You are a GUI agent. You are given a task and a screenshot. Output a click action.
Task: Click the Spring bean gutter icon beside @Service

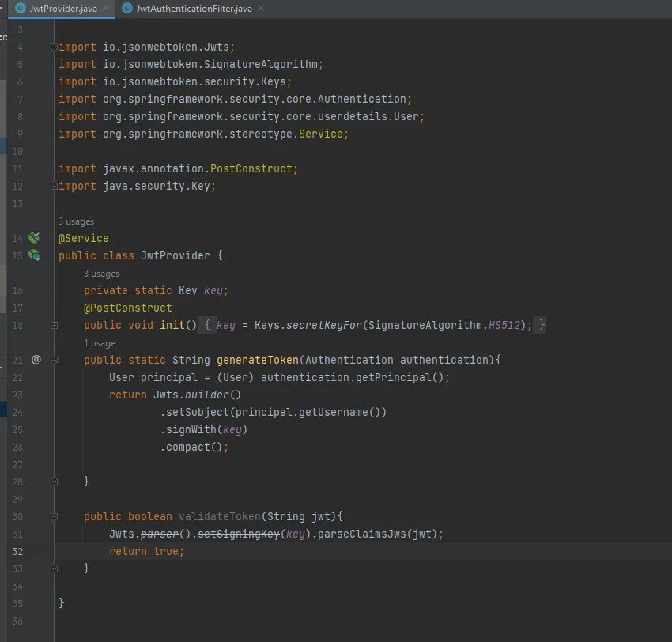34,238
